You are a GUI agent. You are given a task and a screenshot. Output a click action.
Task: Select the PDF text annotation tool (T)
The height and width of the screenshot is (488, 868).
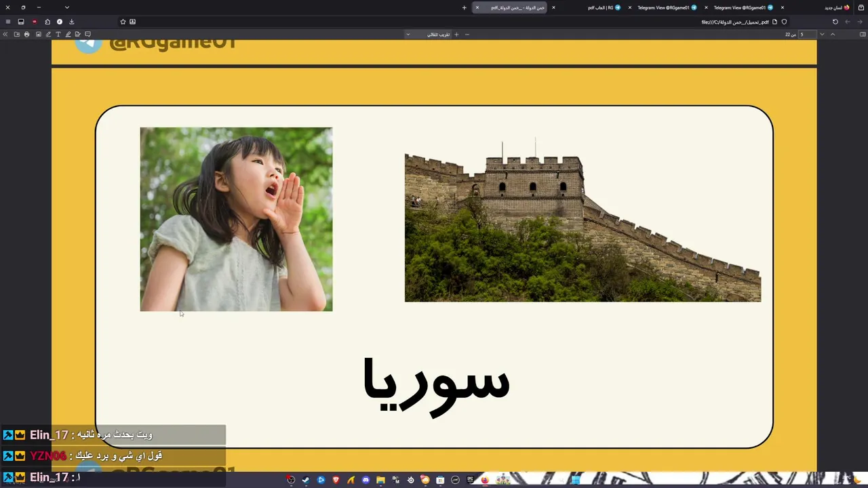[x=58, y=34]
